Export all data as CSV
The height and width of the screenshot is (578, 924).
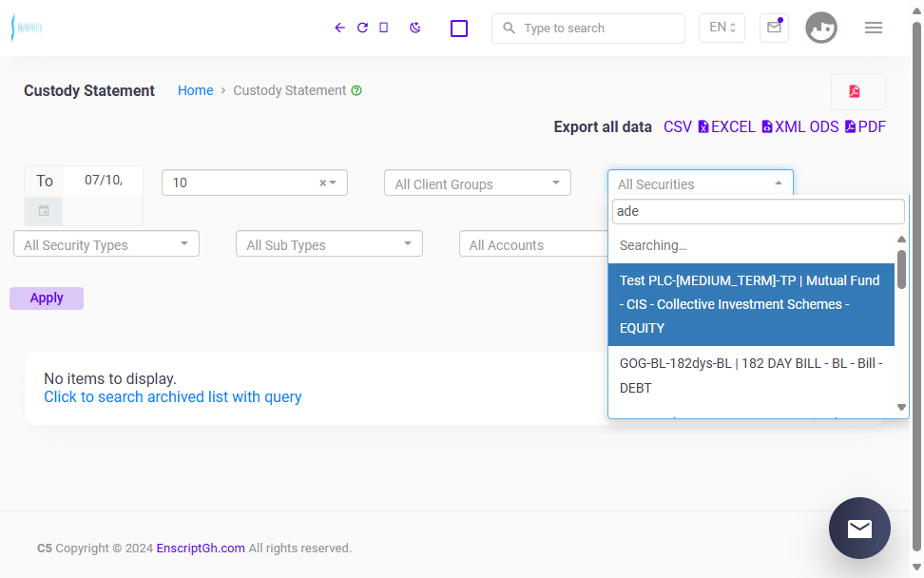click(x=678, y=127)
